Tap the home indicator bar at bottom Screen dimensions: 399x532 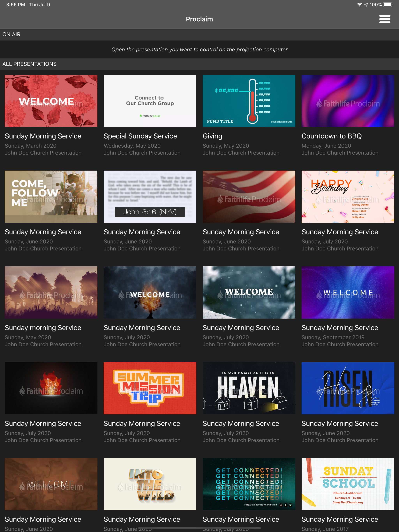pos(199,528)
